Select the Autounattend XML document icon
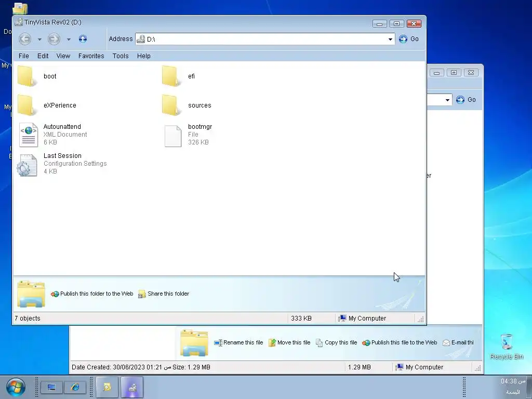The width and height of the screenshot is (532, 399). click(28, 135)
